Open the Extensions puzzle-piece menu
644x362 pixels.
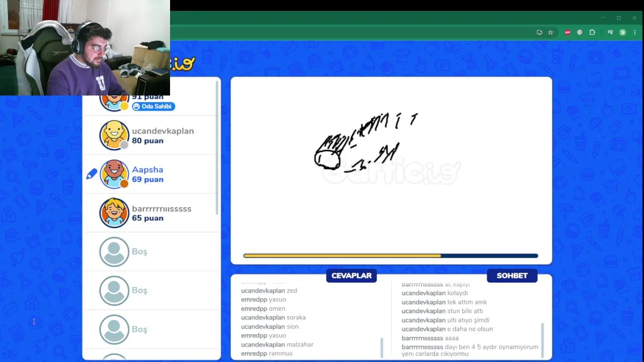592,32
